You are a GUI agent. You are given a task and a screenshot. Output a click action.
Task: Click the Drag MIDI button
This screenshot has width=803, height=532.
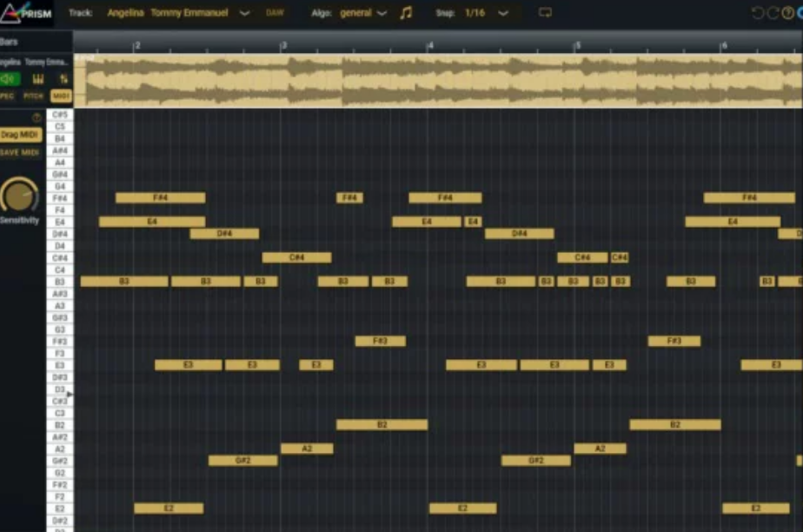19,135
